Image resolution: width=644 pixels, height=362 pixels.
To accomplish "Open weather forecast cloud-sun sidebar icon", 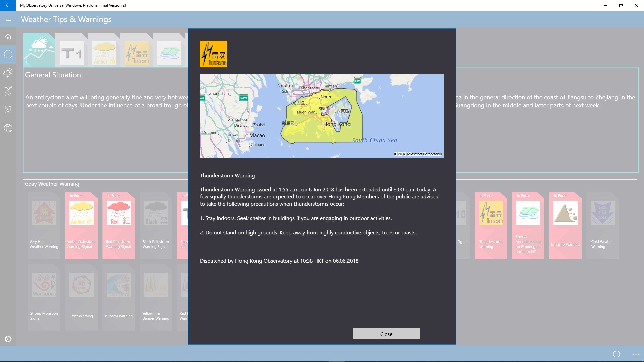I will pos(8,73).
